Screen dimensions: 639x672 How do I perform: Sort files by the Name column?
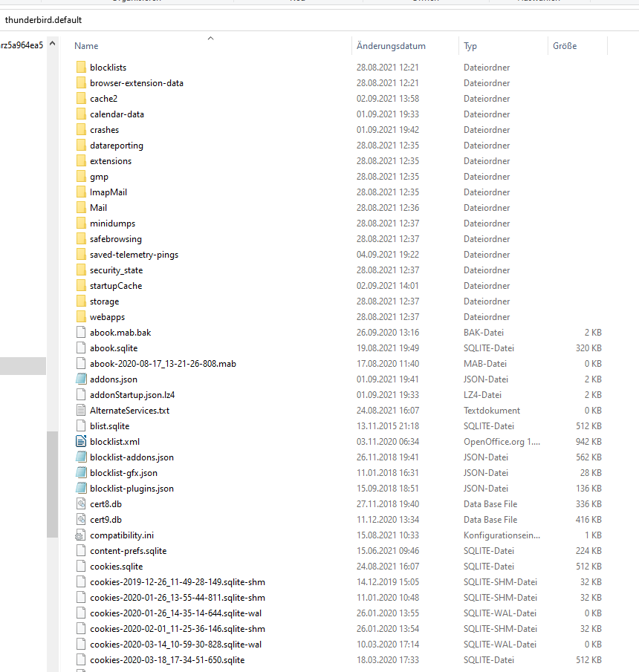tap(86, 46)
